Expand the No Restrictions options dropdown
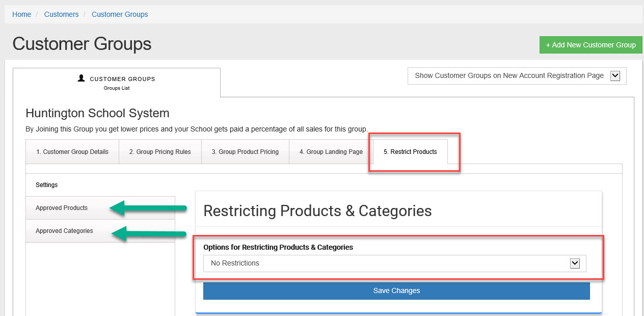The width and height of the screenshot is (644, 316). pyautogui.click(x=387, y=264)
